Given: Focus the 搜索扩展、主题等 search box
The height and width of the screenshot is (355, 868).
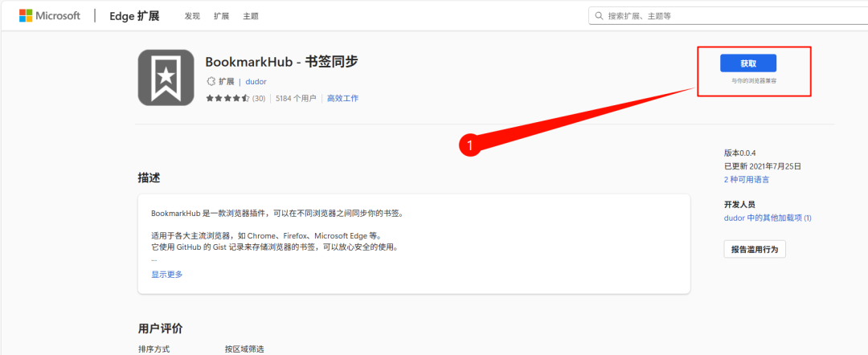Looking at the screenshot, I should 728,16.
